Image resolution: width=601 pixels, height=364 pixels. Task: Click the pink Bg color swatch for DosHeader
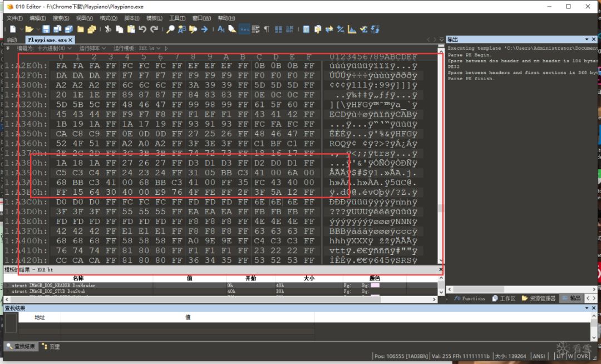click(375, 285)
